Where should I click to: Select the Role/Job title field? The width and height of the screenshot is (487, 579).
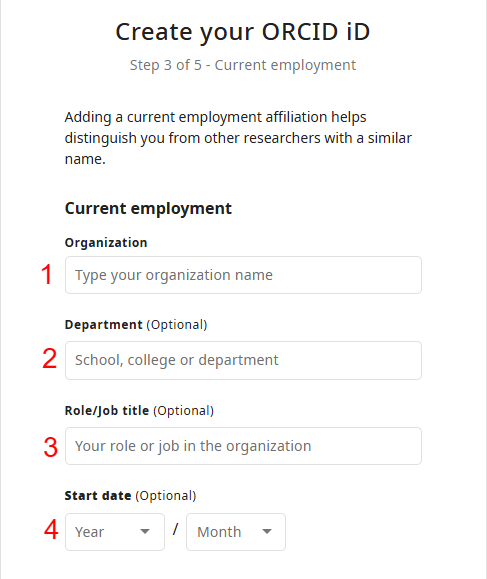point(243,446)
